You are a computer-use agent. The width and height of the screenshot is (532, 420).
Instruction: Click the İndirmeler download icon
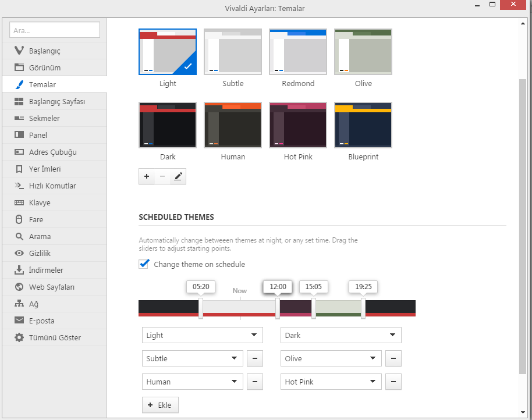coord(19,270)
